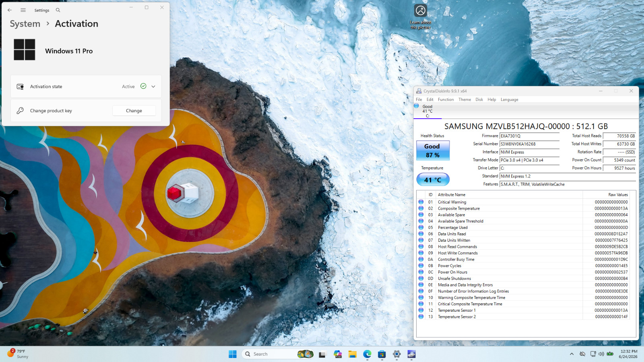Image resolution: width=644 pixels, height=362 pixels.
Task: Click the network tray icon
Action: point(593,354)
